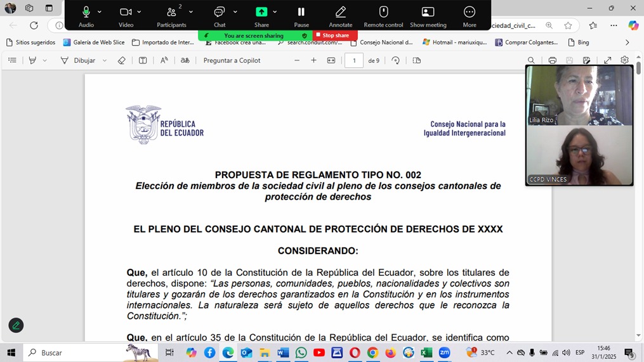The image size is (644, 362).
Task: Open the Zoom Chat panel
Action: coord(220,16)
